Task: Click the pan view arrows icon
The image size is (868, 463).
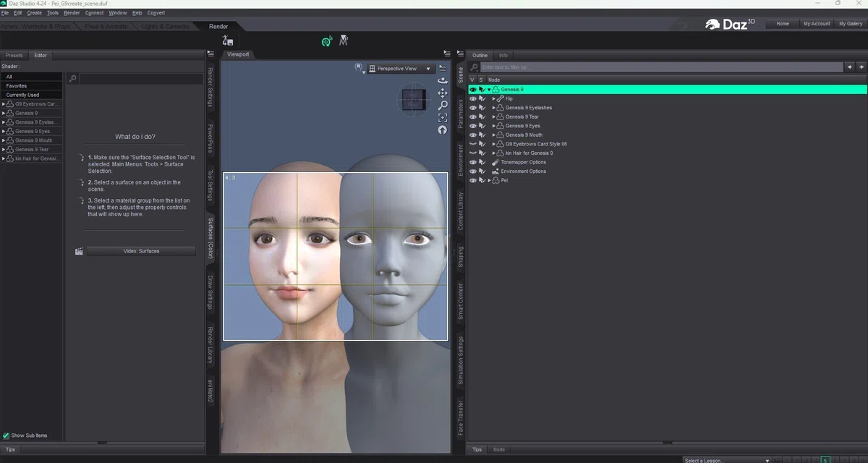Action: [x=443, y=93]
